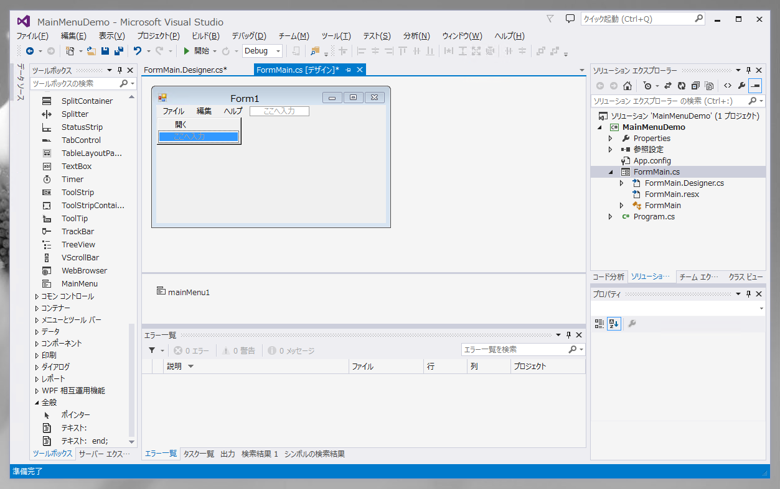Image resolution: width=780 pixels, height=489 pixels.
Task: Click the Properties wrench icon in Solution Explorer
Action: [741, 86]
